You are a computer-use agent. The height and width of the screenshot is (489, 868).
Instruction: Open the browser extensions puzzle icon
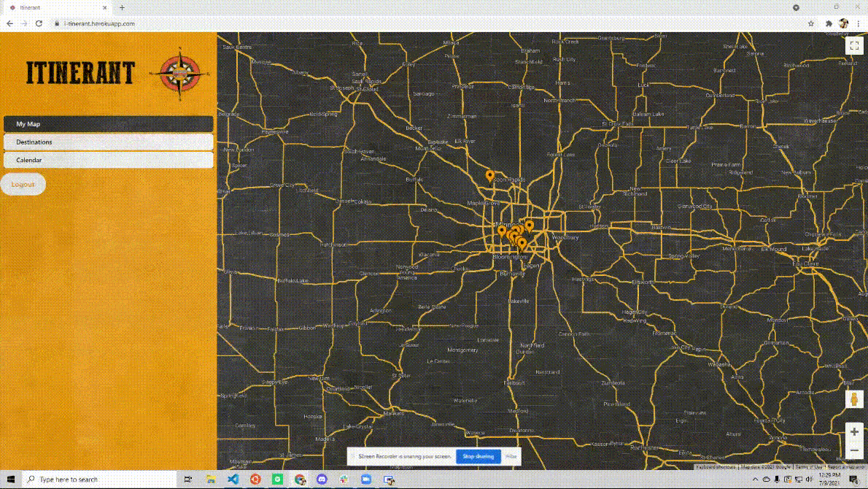[x=829, y=23]
